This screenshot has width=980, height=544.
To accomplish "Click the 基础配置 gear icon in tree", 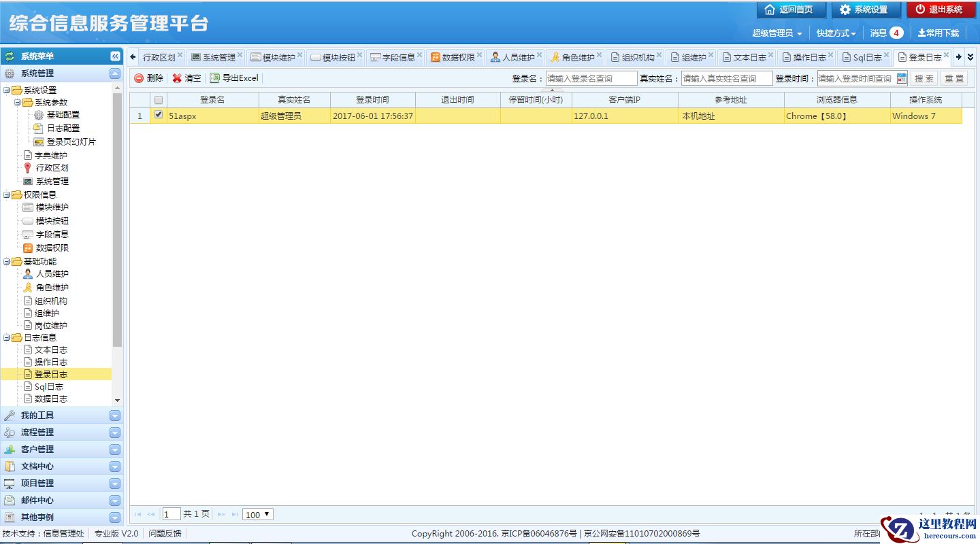I will click(39, 115).
